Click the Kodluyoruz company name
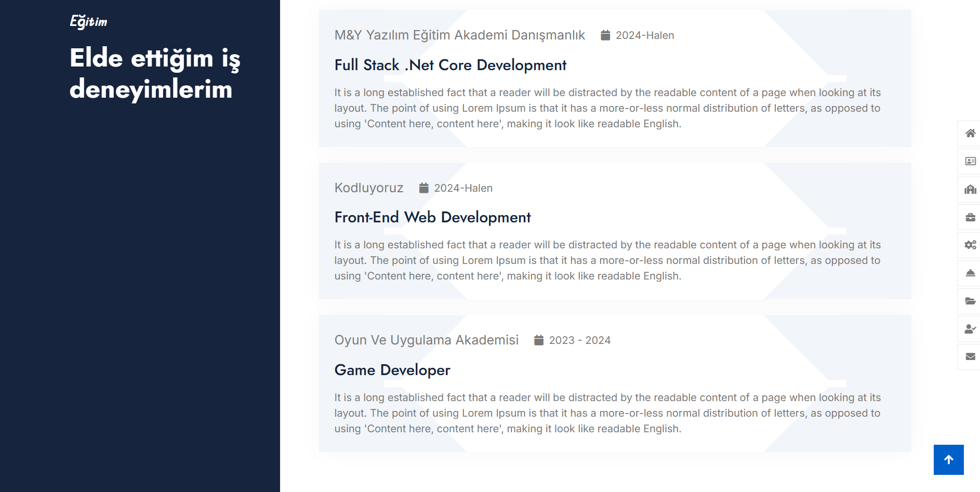980x492 pixels. click(368, 188)
